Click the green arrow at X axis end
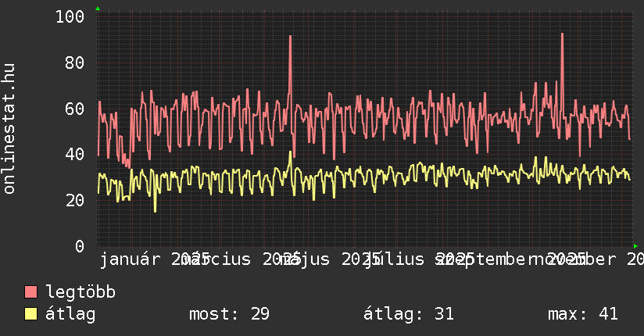Screen dimensions: 644x336 pos(635,245)
